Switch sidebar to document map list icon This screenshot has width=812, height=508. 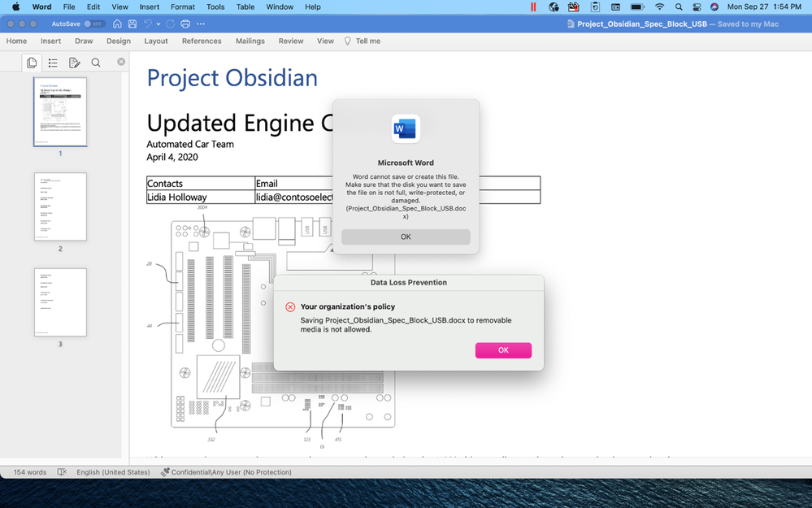tap(53, 63)
